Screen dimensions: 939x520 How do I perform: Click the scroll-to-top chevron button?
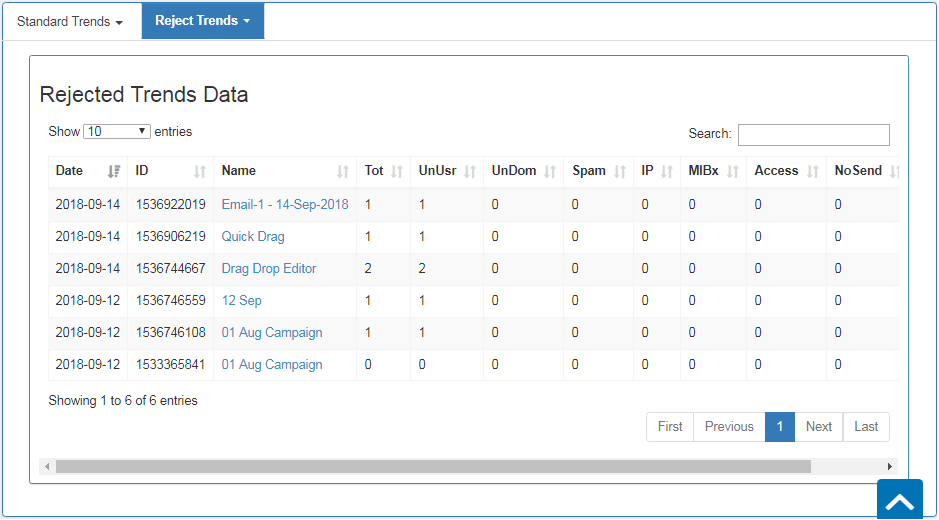(899, 500)
